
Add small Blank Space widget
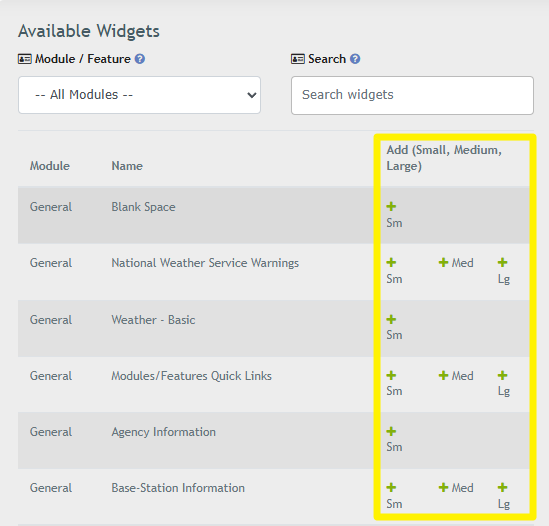coord(394,215)
